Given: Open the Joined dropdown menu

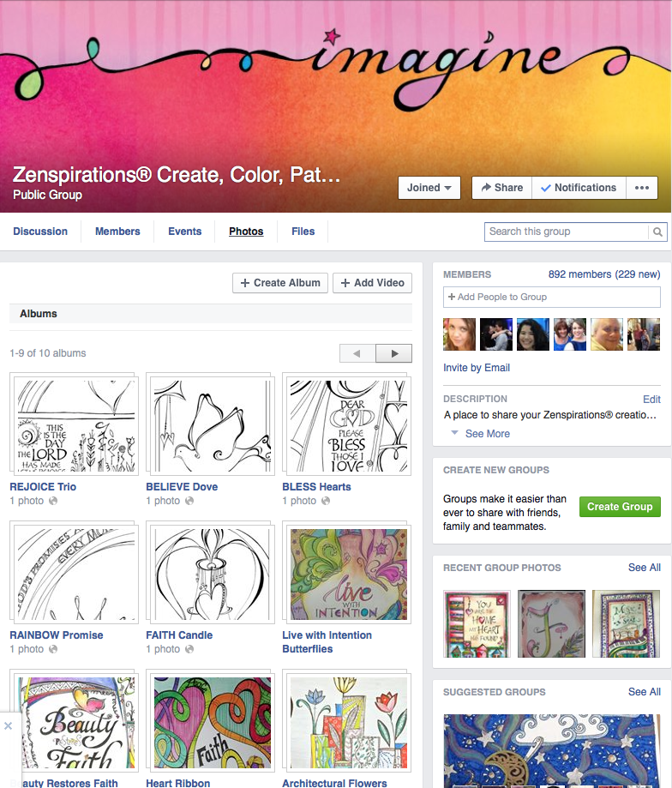Looking at the screenshot, I should point(429,188).
